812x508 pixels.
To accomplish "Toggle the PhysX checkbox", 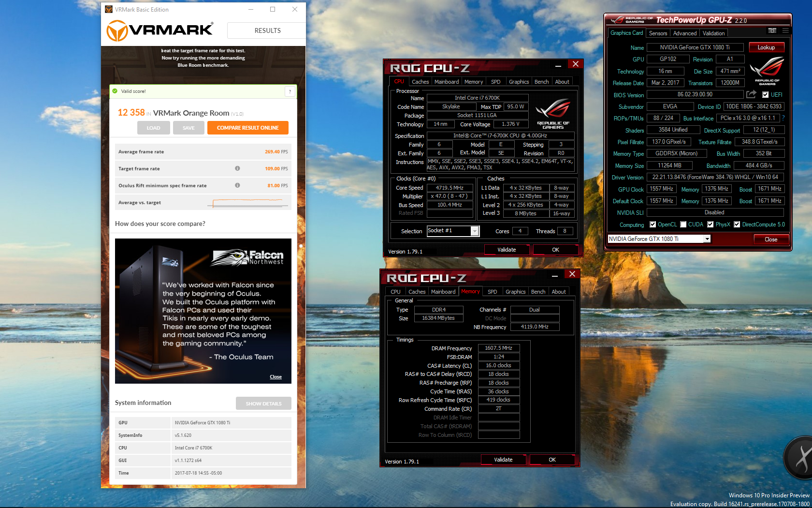I will click(x=710, y=224).
